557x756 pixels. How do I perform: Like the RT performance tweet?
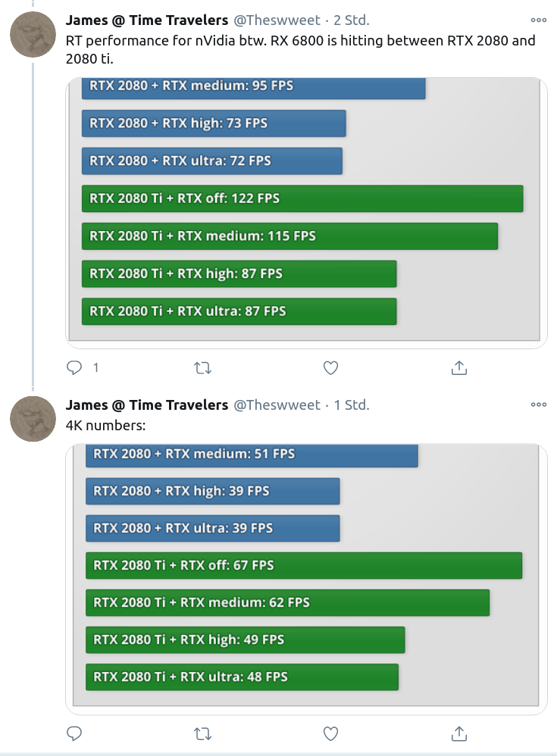tap(330, 367)
